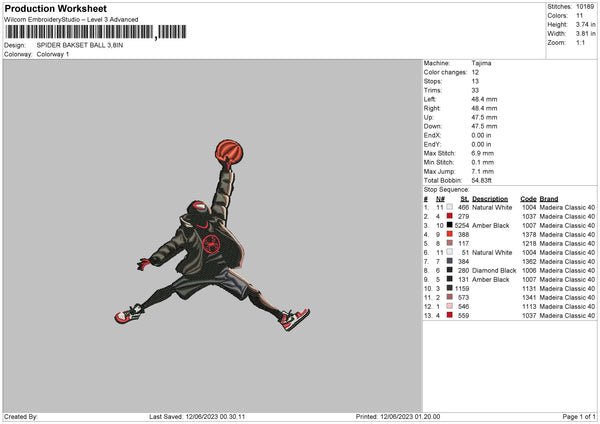This screenshot has height=424, width=600.
Task: Click the Stitches value '10189'
Action: pos(585,7)
